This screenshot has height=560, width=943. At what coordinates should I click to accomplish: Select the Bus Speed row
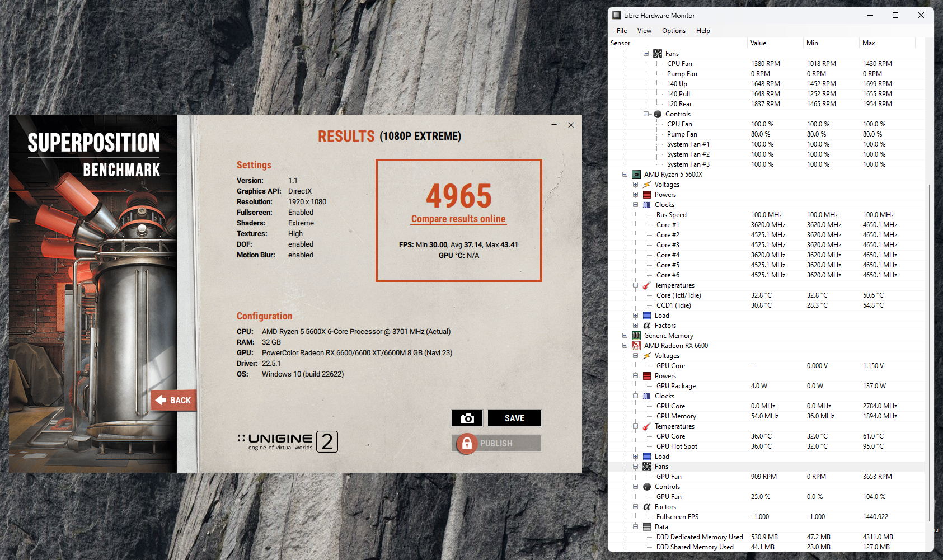766,215
